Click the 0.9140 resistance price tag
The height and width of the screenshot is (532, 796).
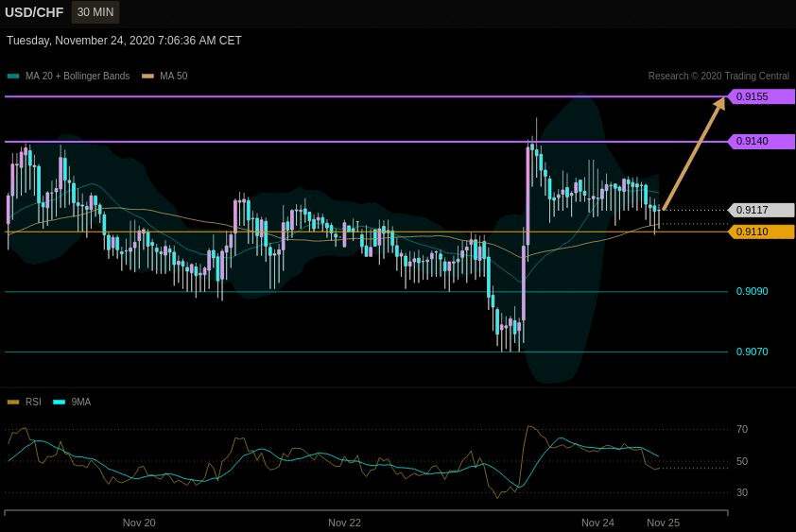click(761, 141)
